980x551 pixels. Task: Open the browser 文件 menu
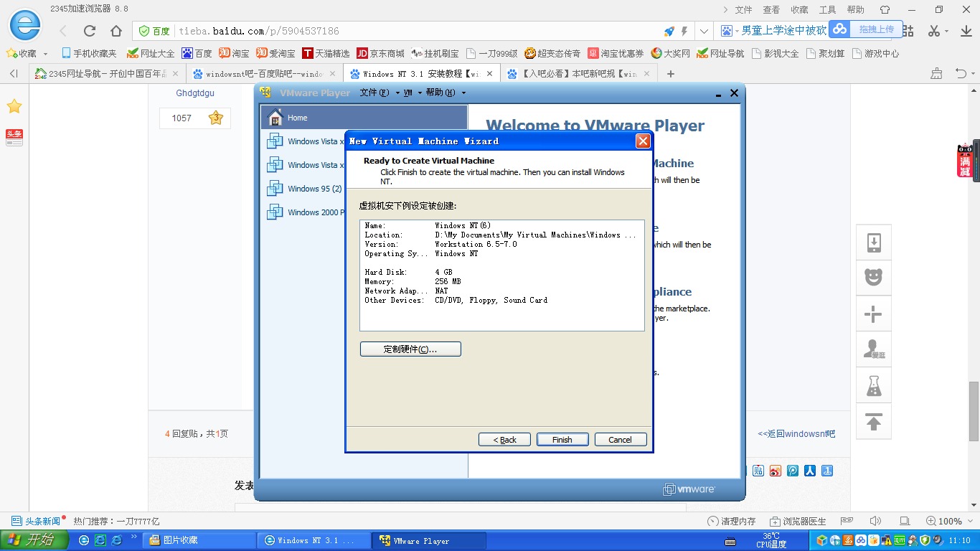[743, 10]
